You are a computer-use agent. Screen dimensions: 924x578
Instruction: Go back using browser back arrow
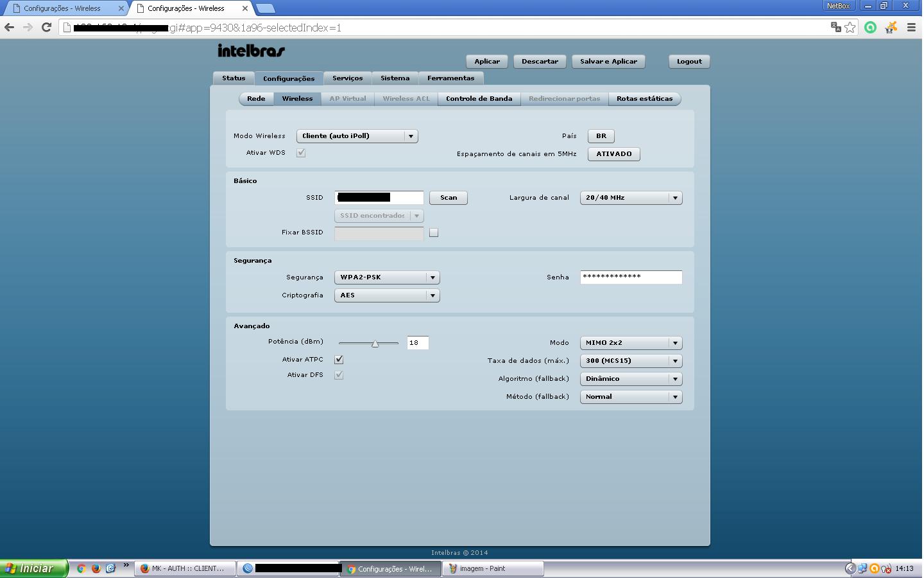(9, 28)
